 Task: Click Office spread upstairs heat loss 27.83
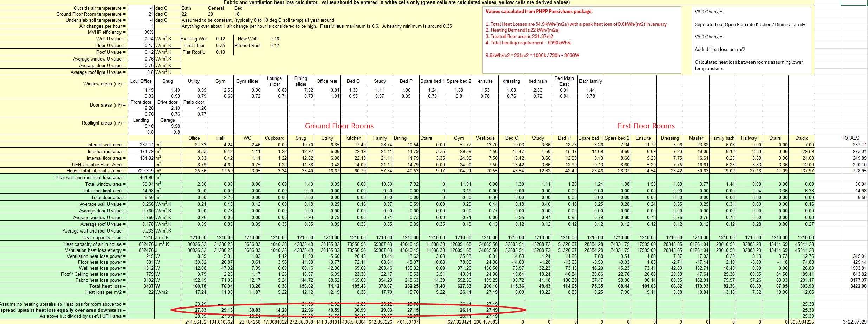[194, 310]
